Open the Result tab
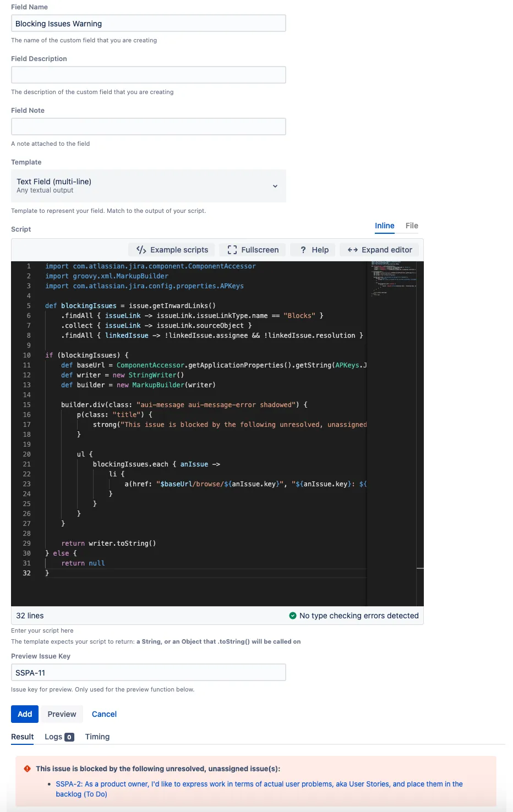 [23, 737]
